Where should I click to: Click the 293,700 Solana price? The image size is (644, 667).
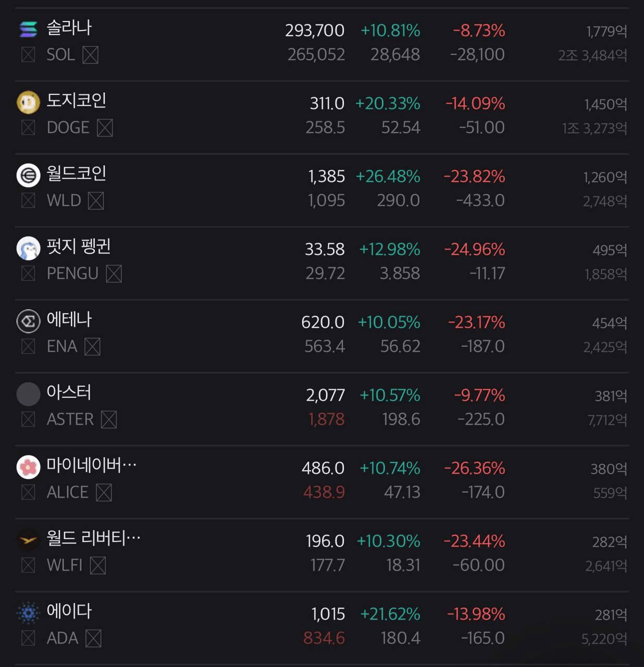[315, 31]
